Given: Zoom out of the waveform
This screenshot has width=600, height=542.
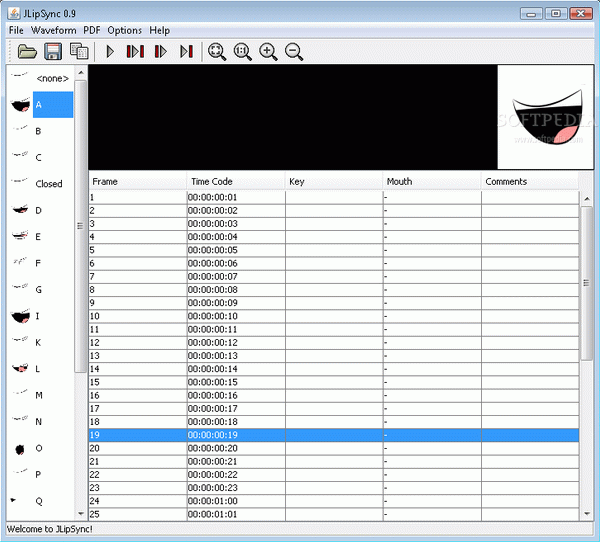Looking at the screenshot, I should (294, 52).
